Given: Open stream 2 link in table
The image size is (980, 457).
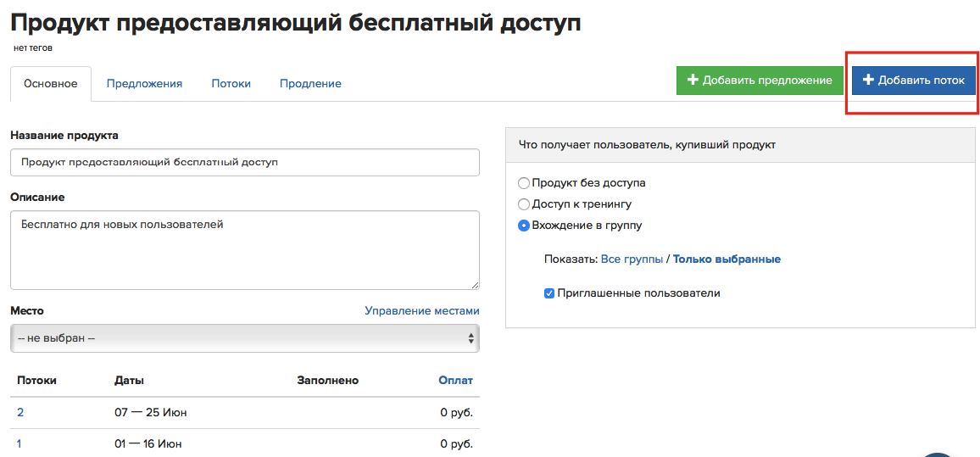Looking at the screenshot, I should [20, 413].
